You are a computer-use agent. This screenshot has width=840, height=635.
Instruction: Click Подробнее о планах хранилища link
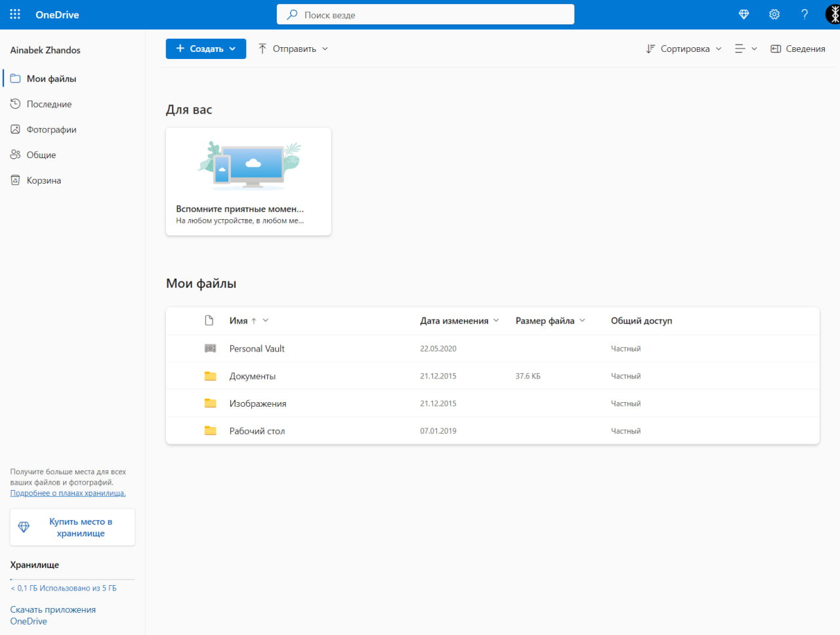click(x=68, y=493)
